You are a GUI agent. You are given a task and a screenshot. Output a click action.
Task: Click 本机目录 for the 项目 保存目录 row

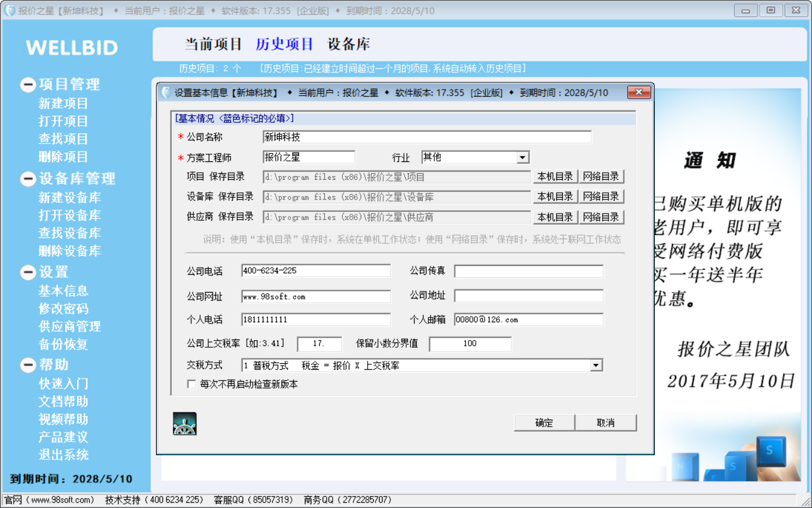[x=555, y=176]
